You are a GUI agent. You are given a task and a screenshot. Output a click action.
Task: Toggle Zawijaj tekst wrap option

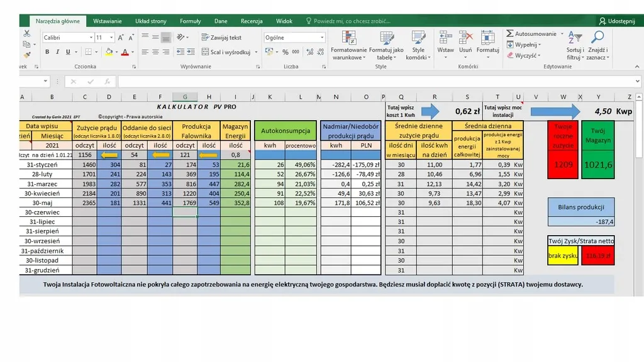click(x=221, y=38)
